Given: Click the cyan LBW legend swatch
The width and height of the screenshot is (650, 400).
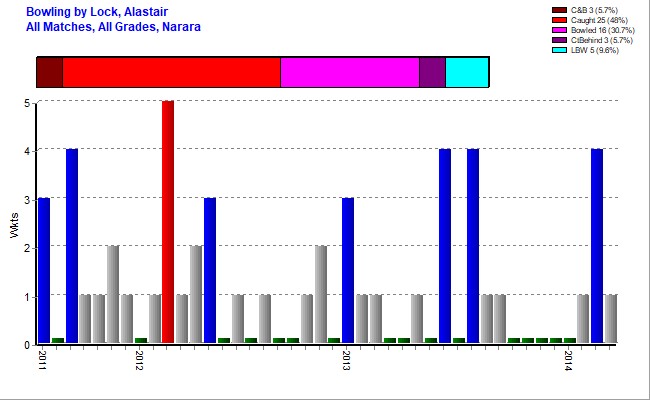Looking at the screenshot, I should click(559, 50).
